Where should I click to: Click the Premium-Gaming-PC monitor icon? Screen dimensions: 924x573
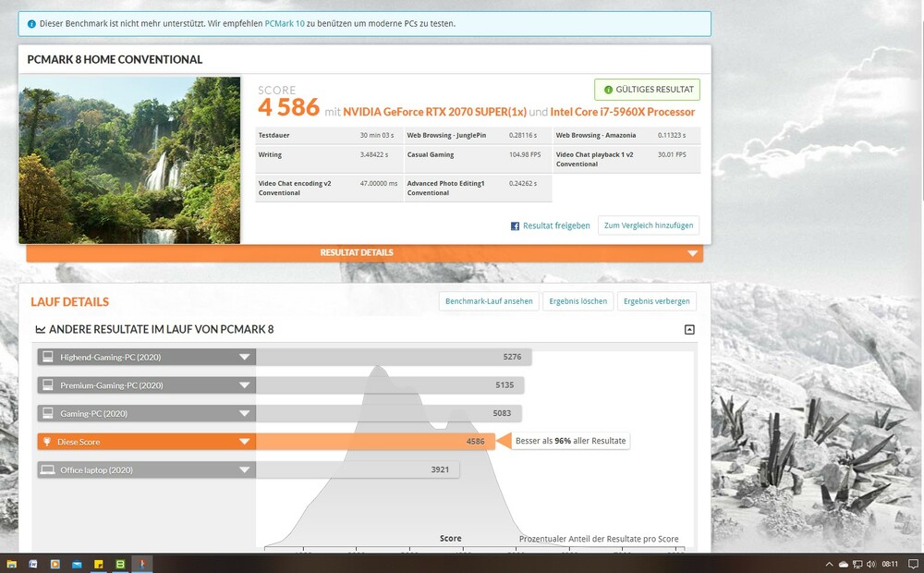tap(48, 385)
